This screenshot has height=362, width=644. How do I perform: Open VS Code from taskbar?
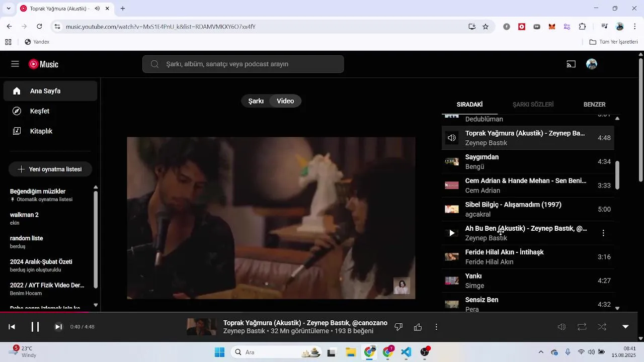point(407,352)
